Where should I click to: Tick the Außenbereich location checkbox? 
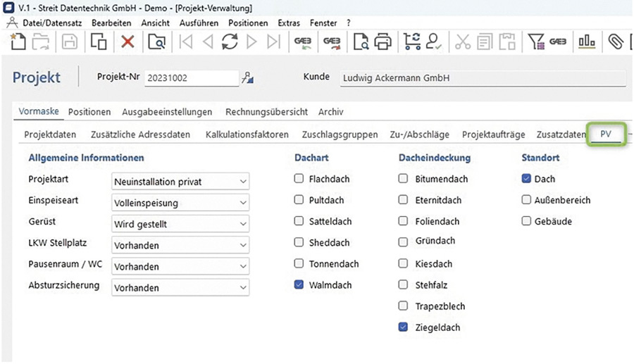[526, 200]
